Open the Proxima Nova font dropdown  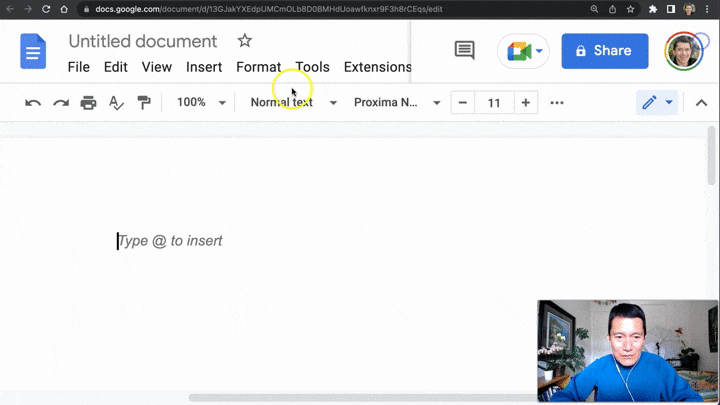[397, 102]
